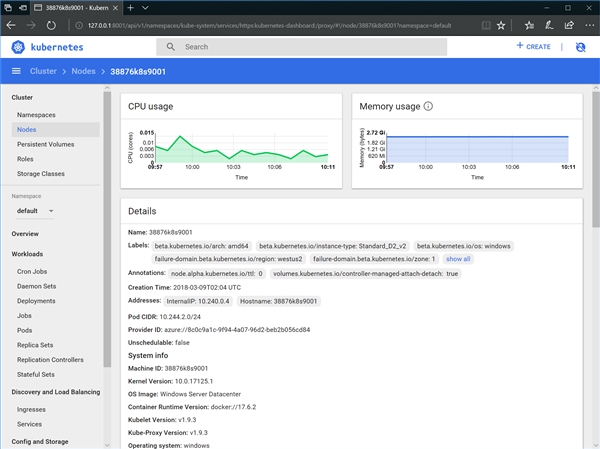The width and height of the screenshot is (600, 449).
Task: Click the Kubernetes logo icon
Action: click(20, 47)
